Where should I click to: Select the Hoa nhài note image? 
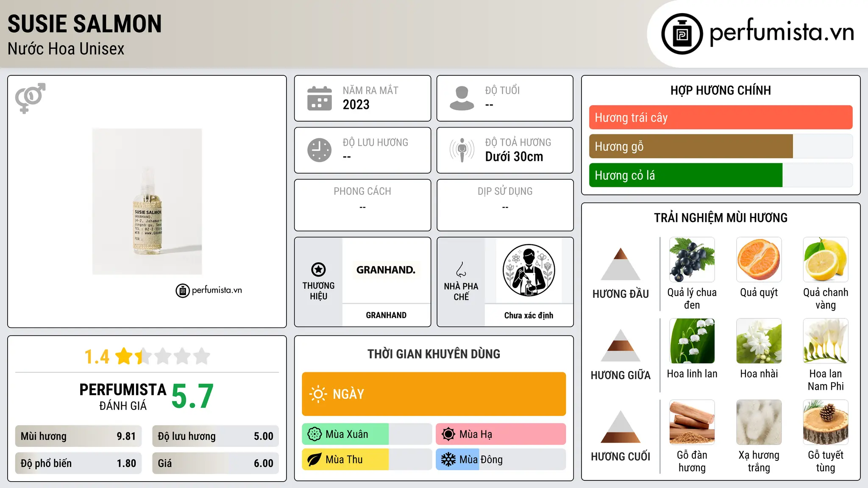pyautogui.click(x=759, y=341)
